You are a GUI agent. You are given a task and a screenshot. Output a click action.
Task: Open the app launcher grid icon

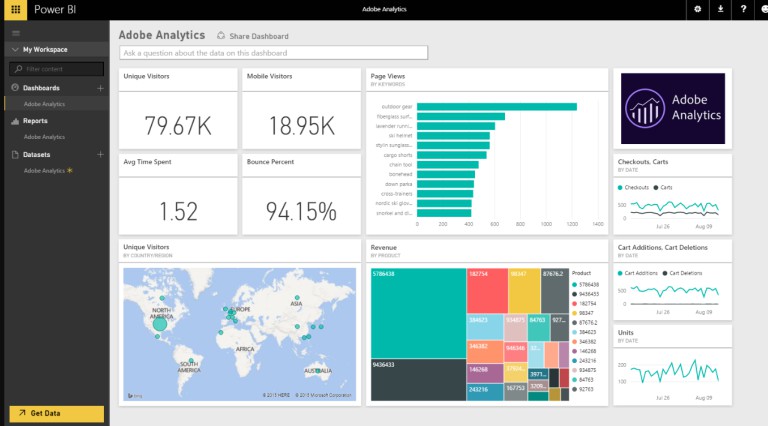pos(16,9)
